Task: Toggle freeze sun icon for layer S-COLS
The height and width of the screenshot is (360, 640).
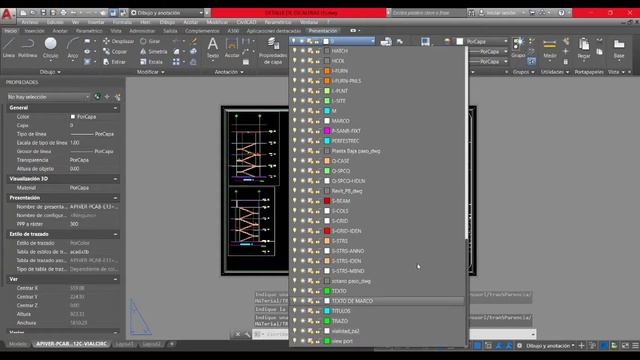Action: point(302,211)
